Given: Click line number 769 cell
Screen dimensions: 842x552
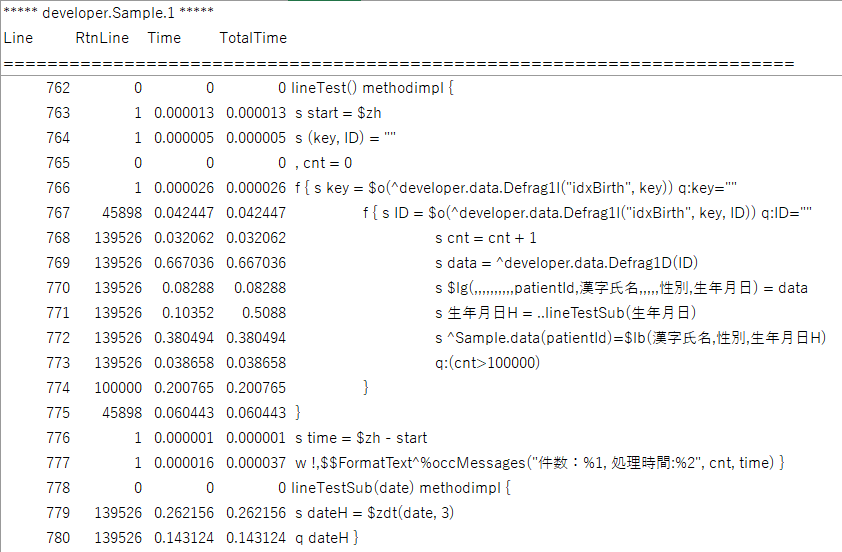Looking at the screenshot, I should pos(58,263).
